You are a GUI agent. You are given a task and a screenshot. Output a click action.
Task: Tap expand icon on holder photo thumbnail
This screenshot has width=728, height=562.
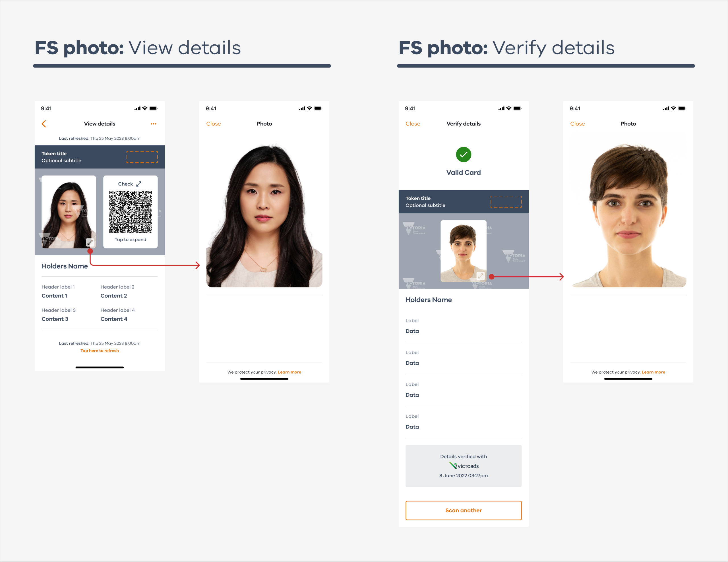tap(90, 242)
